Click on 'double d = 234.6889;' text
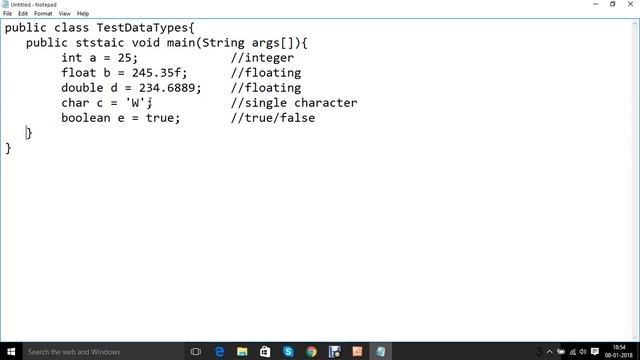The image size is (640, 360). coord(131,88)
